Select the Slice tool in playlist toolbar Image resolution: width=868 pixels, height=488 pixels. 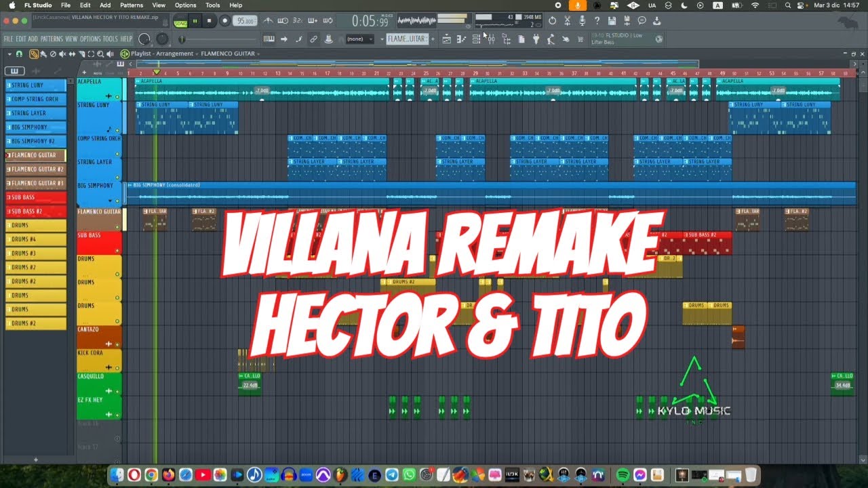[81, 54]
